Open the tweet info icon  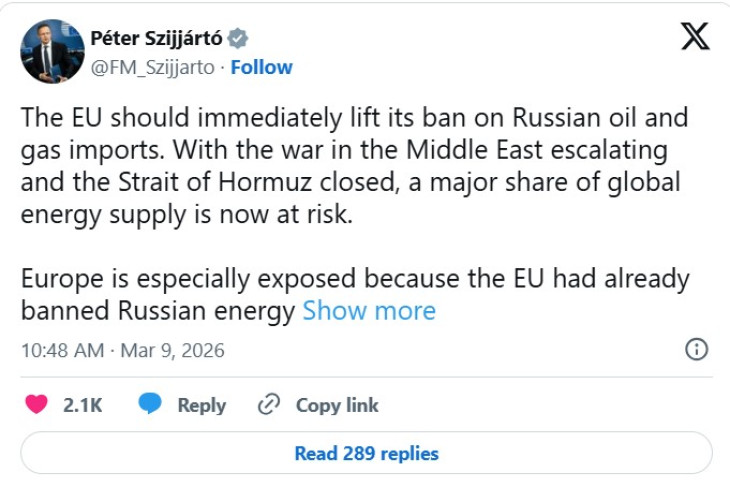point(696,349)
